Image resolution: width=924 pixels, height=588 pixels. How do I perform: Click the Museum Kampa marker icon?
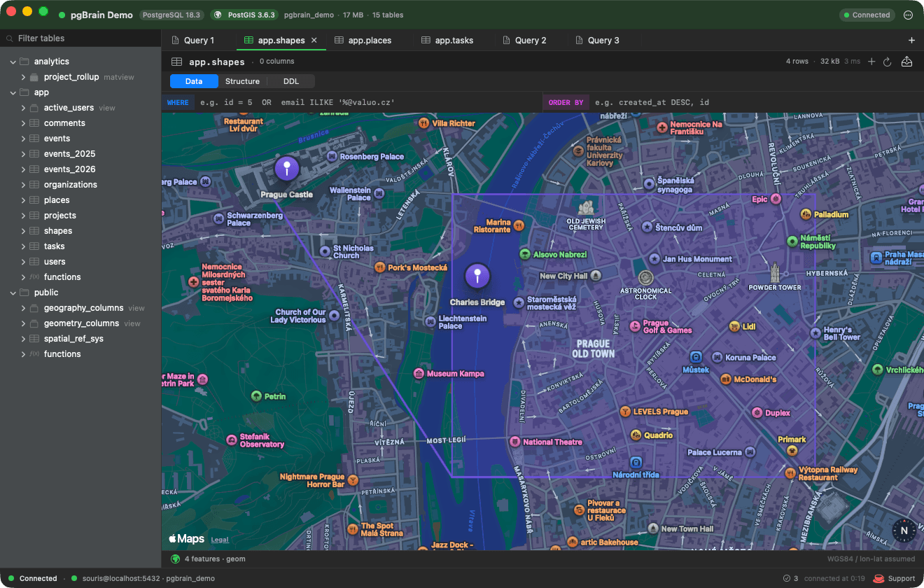(x=419, y=374)
